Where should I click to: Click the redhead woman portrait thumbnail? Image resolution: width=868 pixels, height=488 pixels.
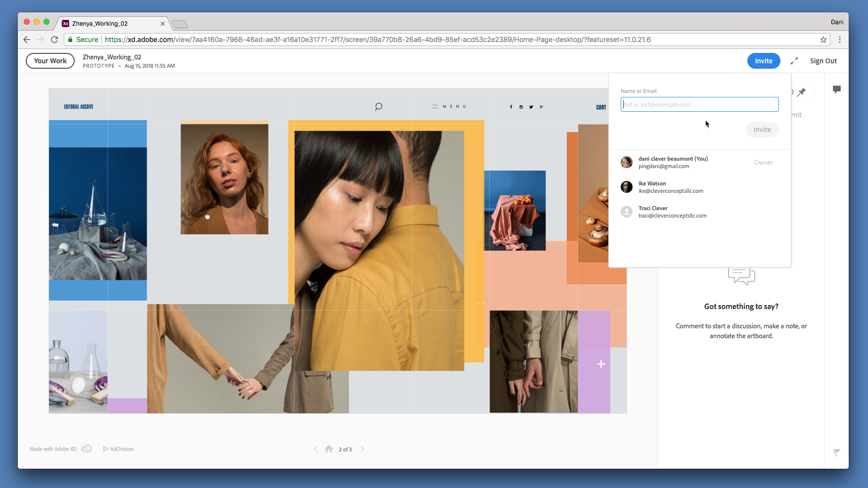(x=224, y=178)
